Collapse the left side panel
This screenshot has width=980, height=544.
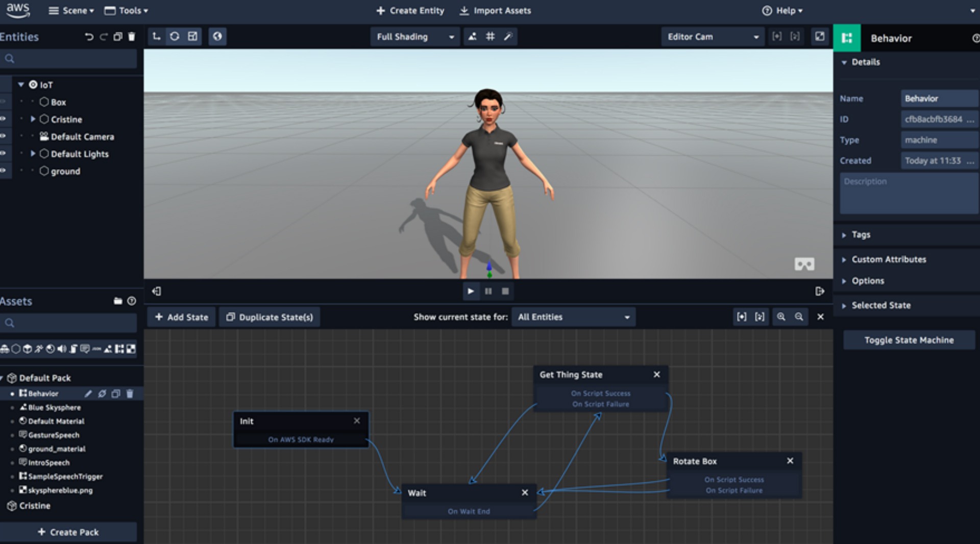157,291
